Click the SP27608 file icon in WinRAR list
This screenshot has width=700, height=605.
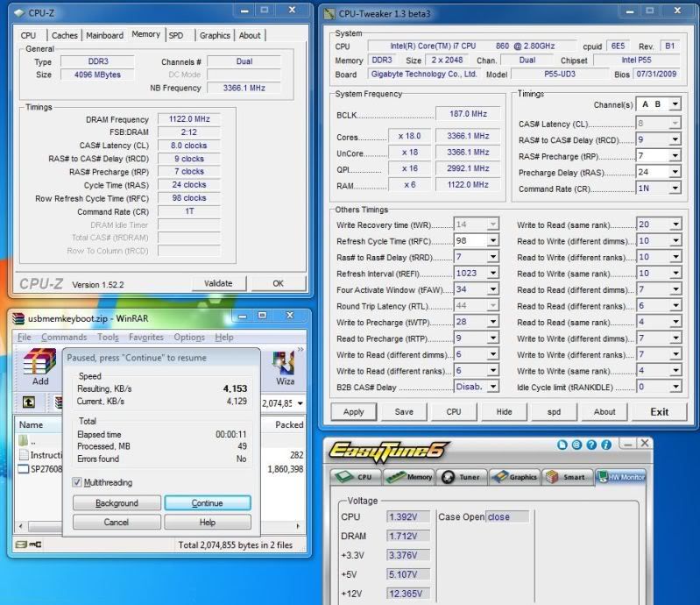[23, 469]
